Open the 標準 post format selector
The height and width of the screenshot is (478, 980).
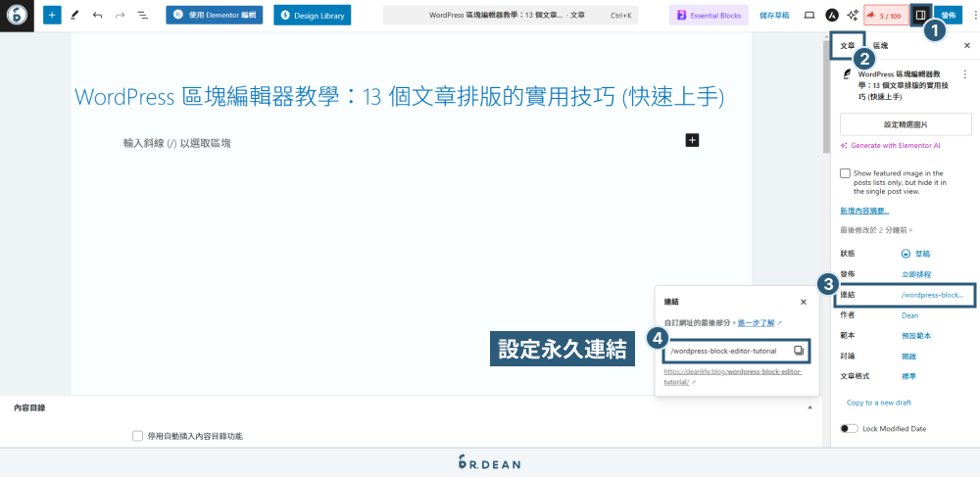tap(908, 376)
